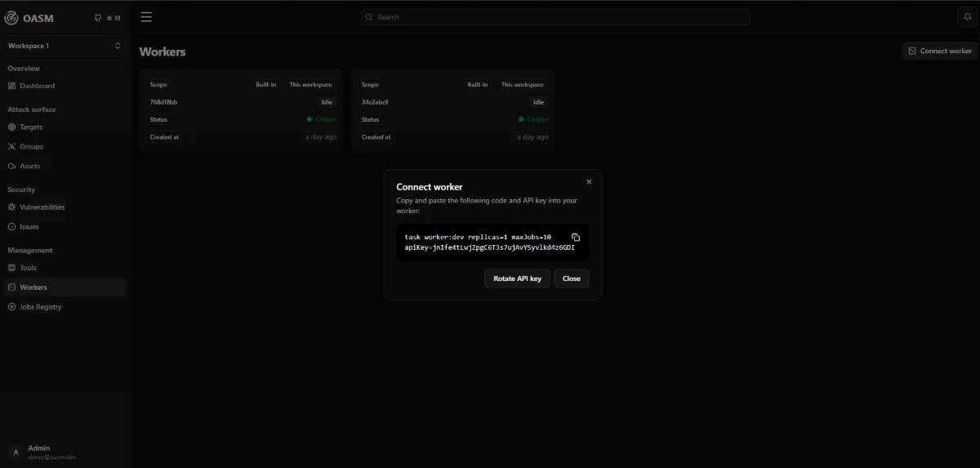980x468 pixels.
Task: Click the Idle badge of worker 34c2abc9
Action: tap(538, 102)
